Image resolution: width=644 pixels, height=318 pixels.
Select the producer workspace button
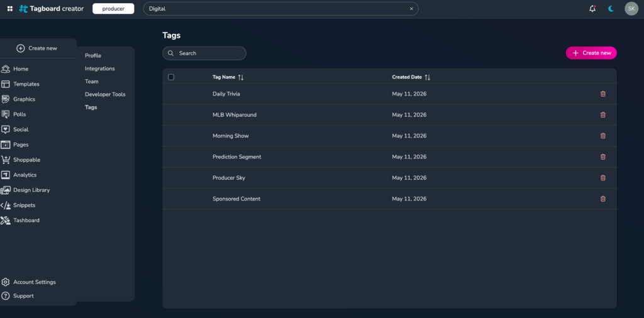pyautogui.click(x=113, y=9)
